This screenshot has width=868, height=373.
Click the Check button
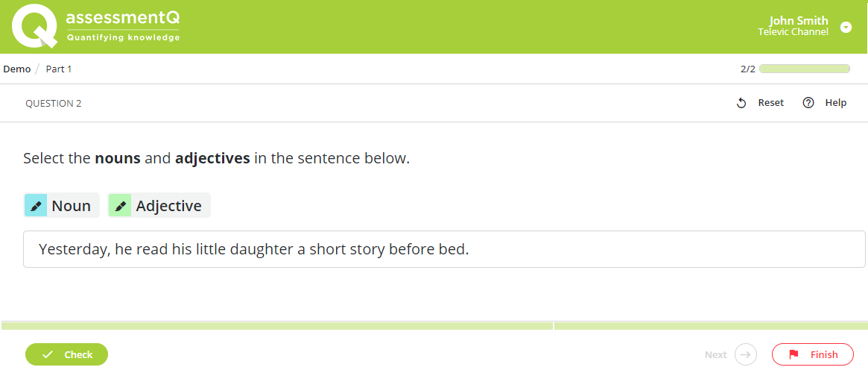coord(66,354)
